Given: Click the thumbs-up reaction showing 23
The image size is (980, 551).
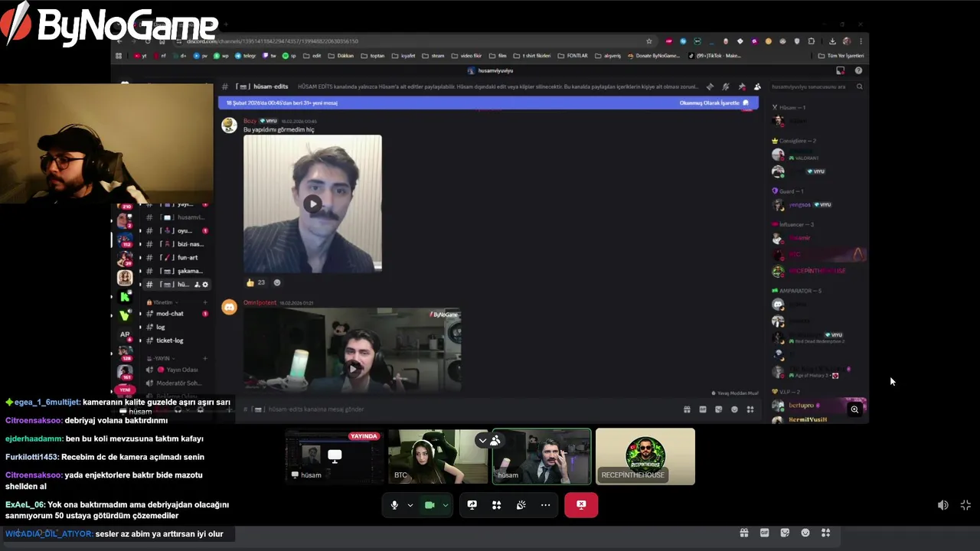Looking at the screenshot, I should (256, 282).
